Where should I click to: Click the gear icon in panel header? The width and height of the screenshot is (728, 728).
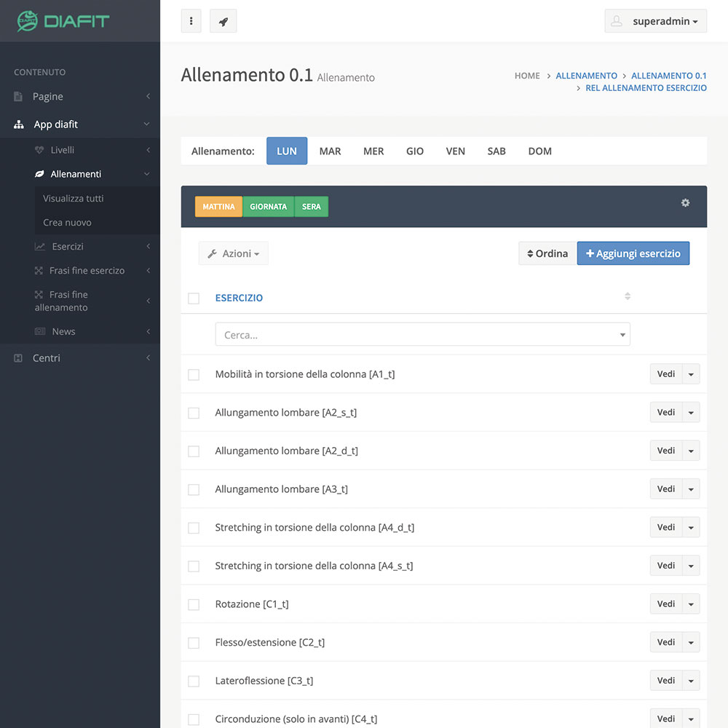[x=685, y=203]
